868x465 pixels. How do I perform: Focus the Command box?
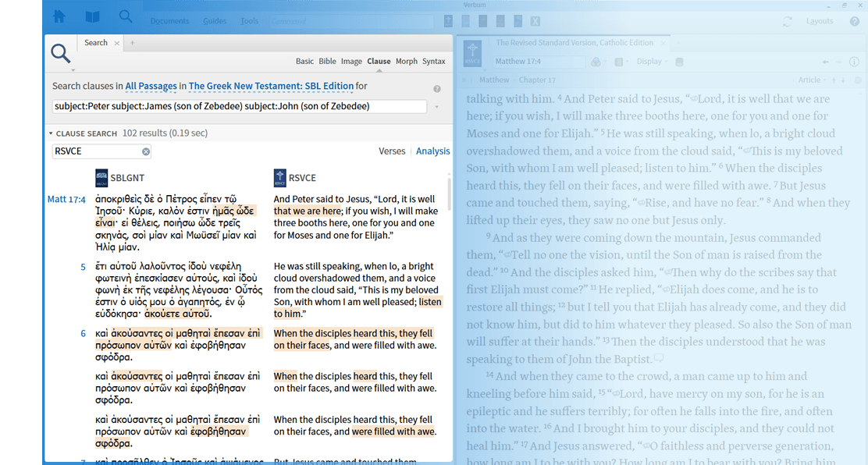(351, 22)
